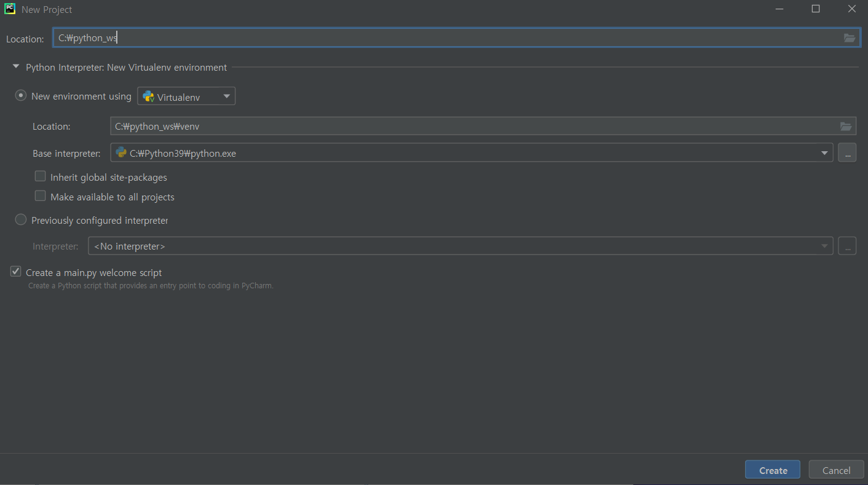Click the Create button

[x=773, y=470]
